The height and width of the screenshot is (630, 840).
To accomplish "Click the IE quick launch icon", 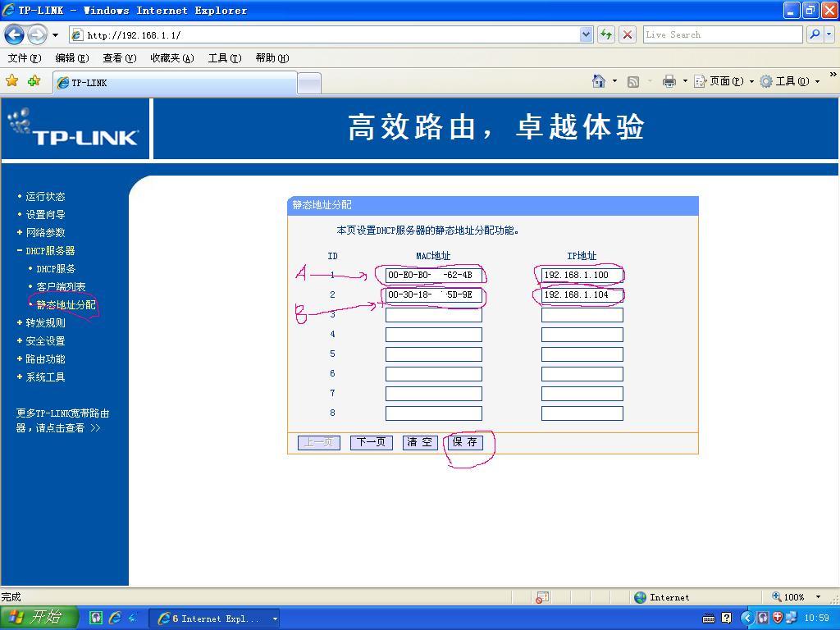I will (115, 619).
